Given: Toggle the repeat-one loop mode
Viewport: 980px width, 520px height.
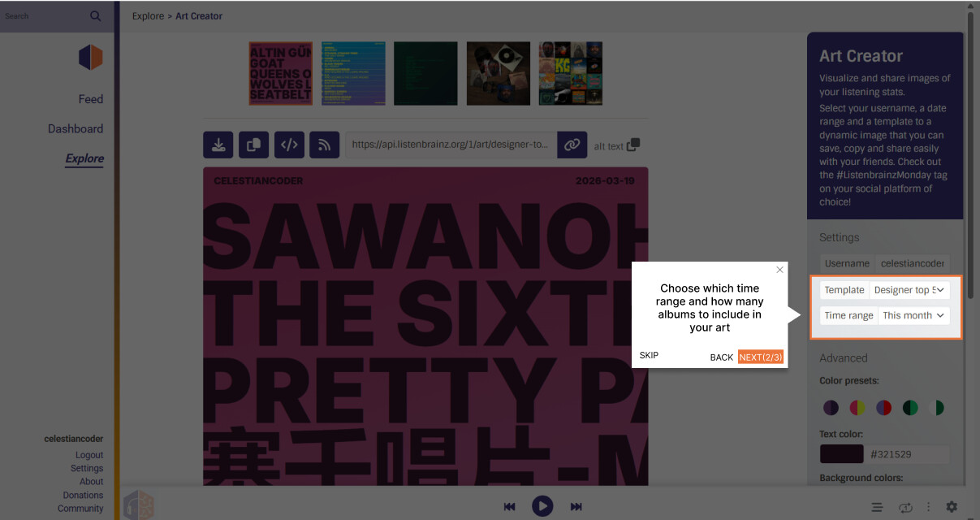Looking at the screenshot, I should 906,507.
